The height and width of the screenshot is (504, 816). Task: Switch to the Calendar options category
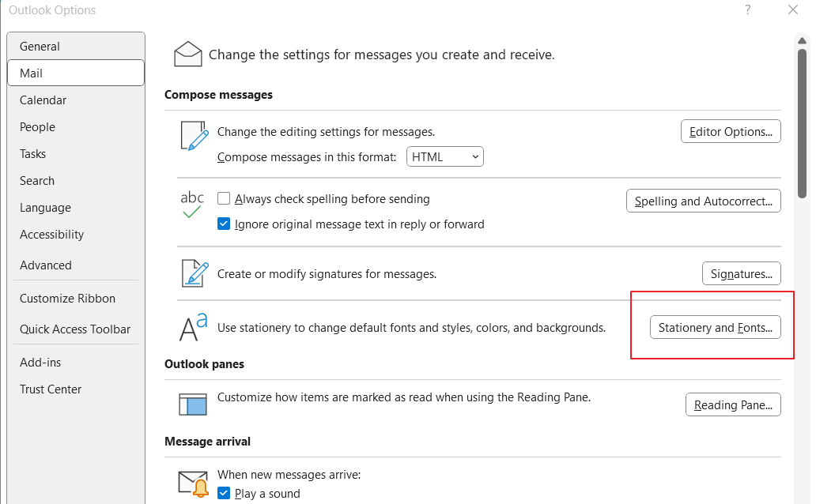point(43,100)
